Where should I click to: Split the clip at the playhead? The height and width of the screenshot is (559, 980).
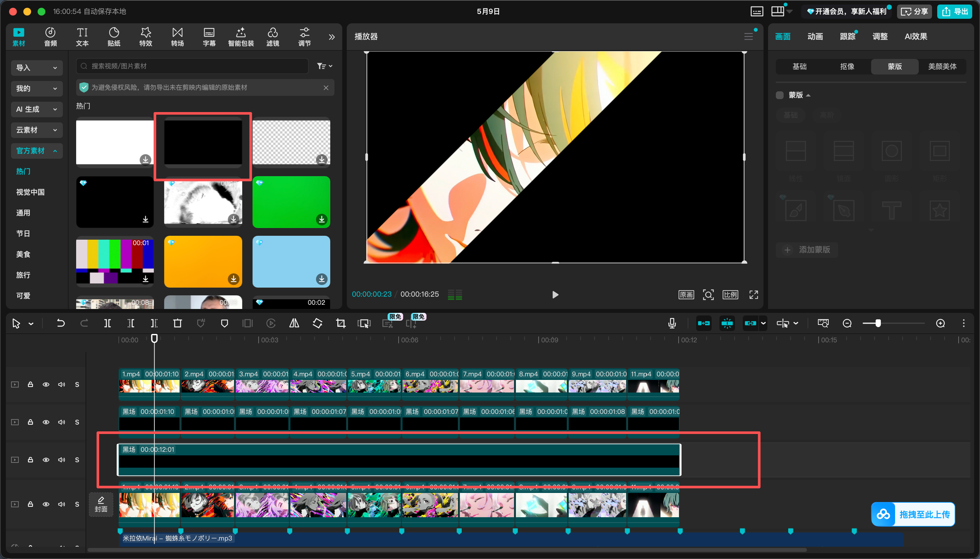[x=108, y=323]
